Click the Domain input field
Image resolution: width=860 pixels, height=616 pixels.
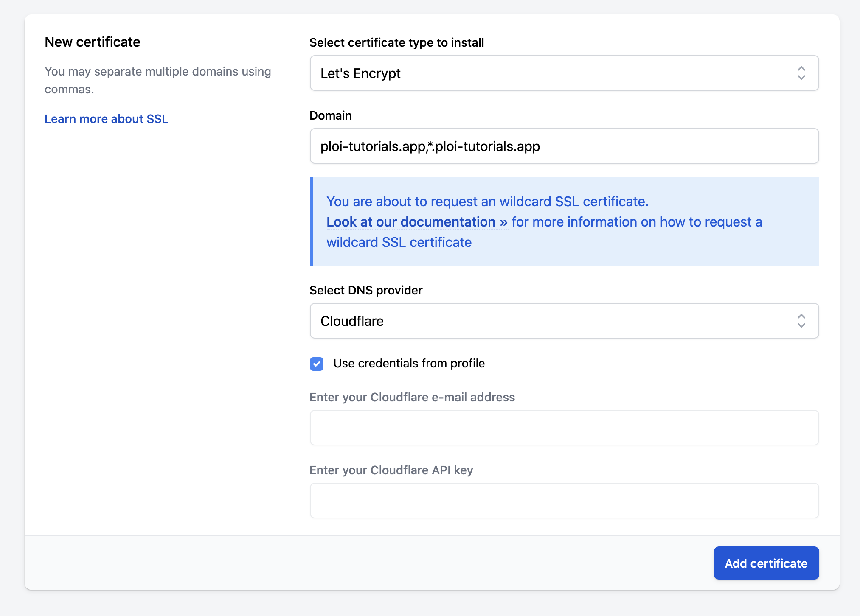point(564,146)
